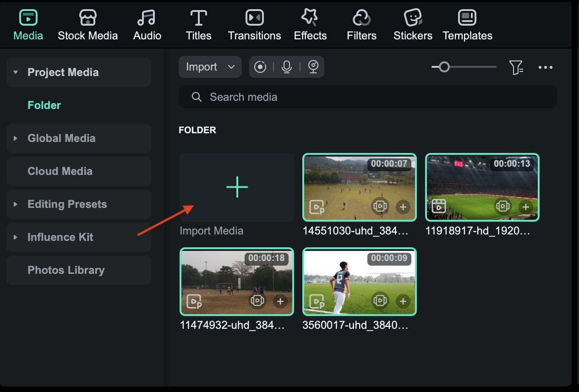Click the Import Media plus tile
Image resolution: width=579 pixels, height=392 pixels.
(x=237, y=187)
